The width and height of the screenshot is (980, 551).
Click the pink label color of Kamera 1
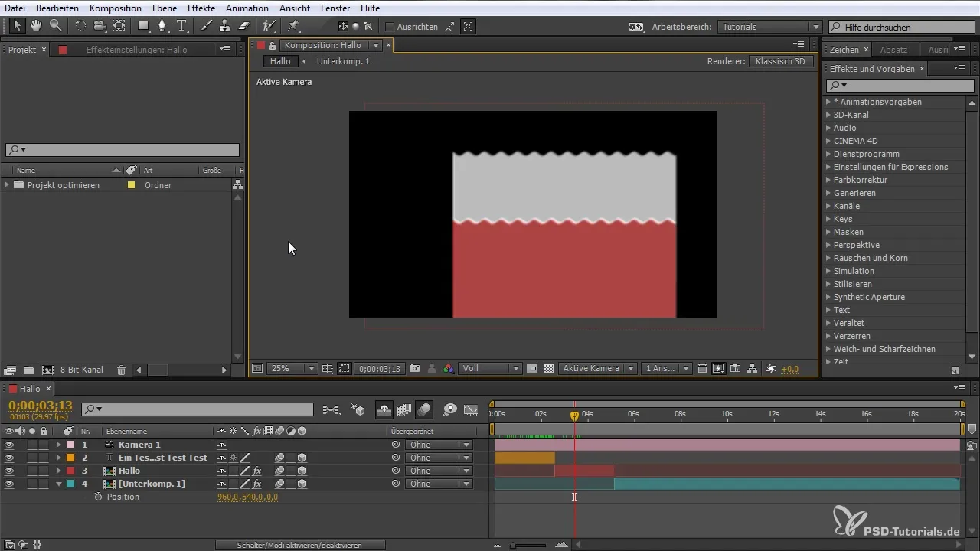[70, 445]
